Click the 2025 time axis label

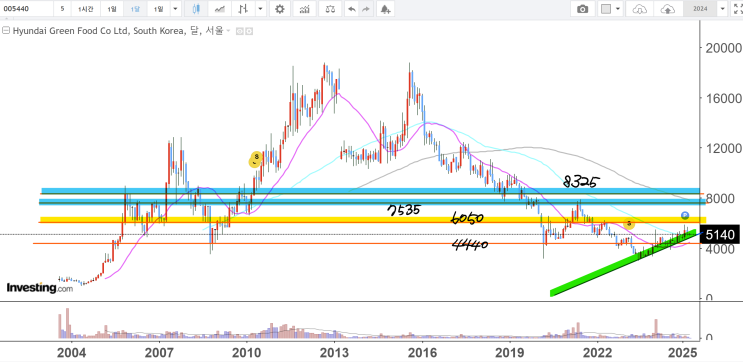pos(682,353)
